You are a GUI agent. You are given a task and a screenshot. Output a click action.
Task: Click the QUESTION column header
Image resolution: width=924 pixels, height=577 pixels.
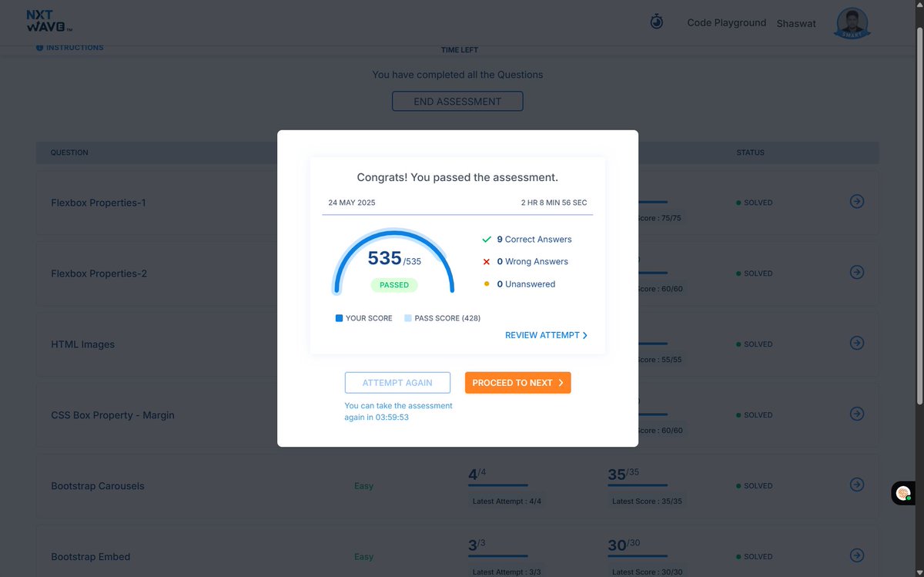(69, 153)
